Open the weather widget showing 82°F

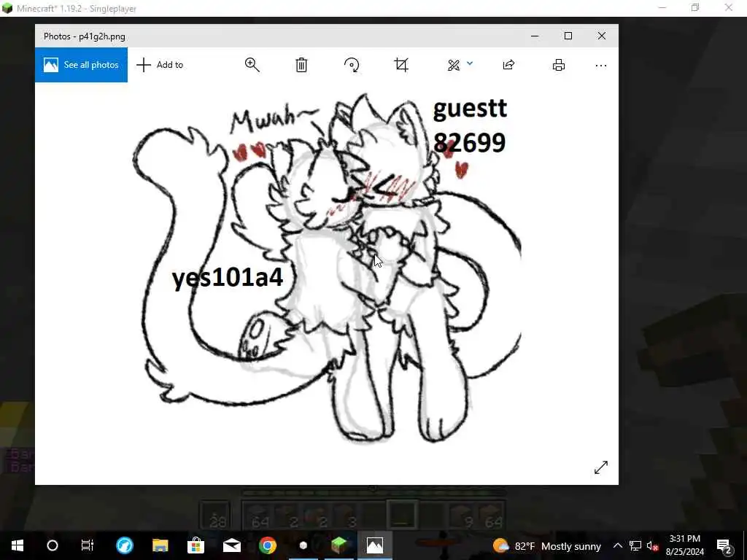[547, 546]
